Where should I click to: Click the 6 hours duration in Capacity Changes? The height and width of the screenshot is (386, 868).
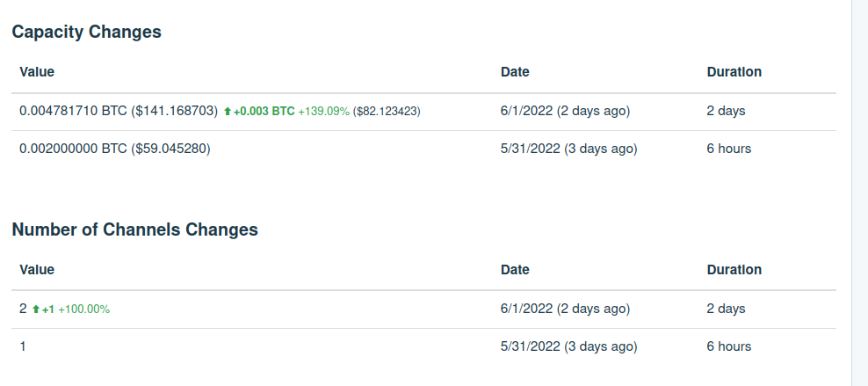(x=729, y=149)
